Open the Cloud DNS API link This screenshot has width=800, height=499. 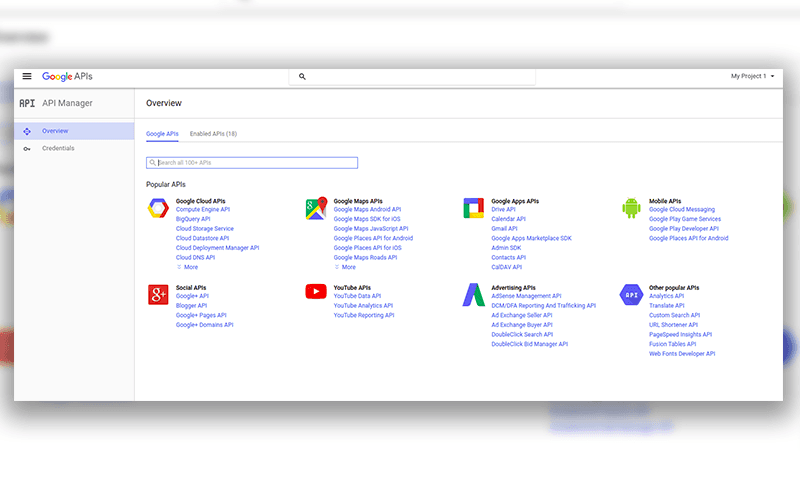click(195, 258)
